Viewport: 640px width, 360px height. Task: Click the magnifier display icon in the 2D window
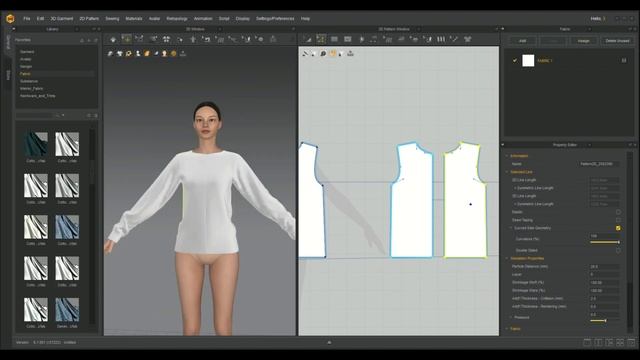323,53
